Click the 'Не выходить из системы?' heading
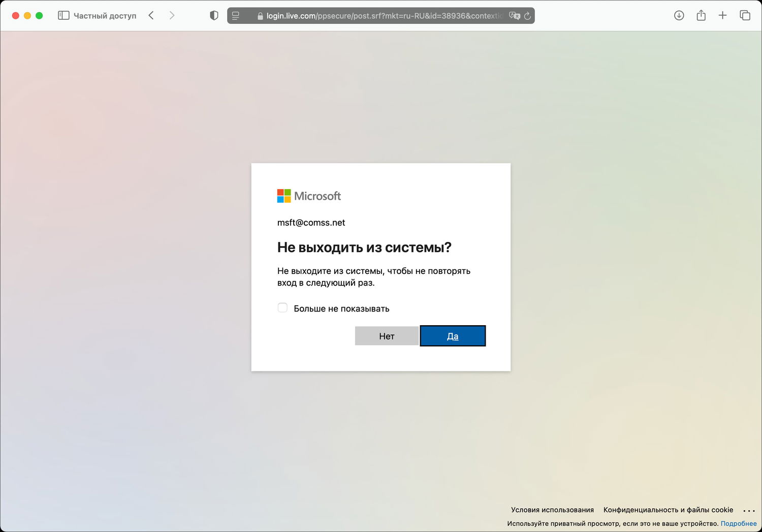762x532 pixels. coord(364,247)
